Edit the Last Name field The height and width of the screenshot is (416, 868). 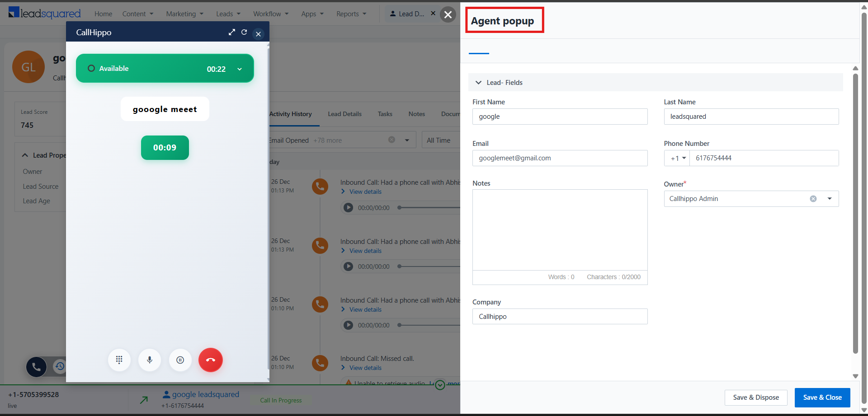click(x=751, y=117)
